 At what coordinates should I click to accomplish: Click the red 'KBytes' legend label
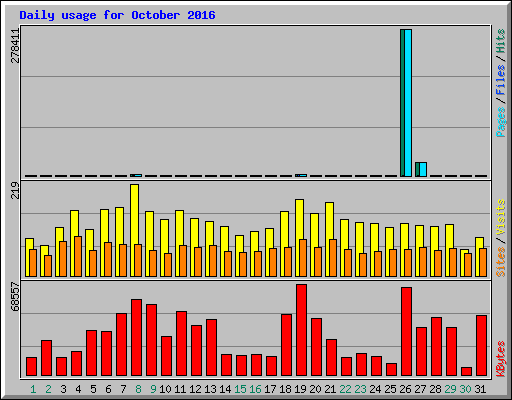501,359
